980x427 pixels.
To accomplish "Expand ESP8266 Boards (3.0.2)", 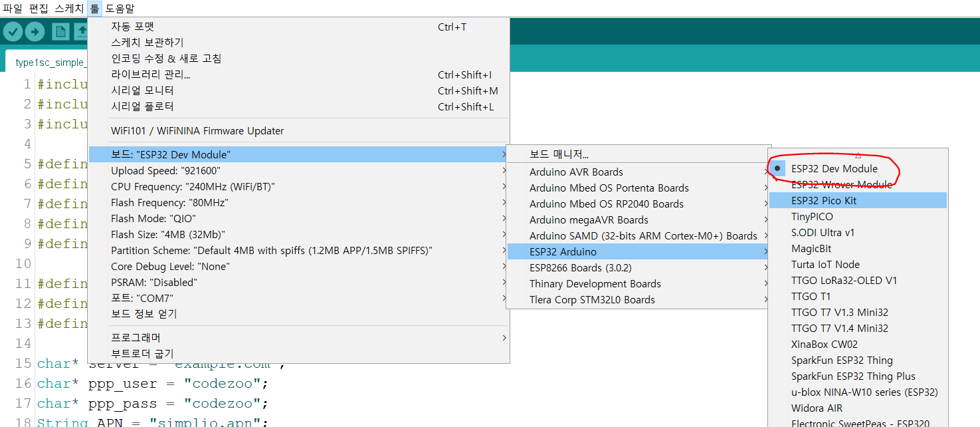I will point(638,267).
